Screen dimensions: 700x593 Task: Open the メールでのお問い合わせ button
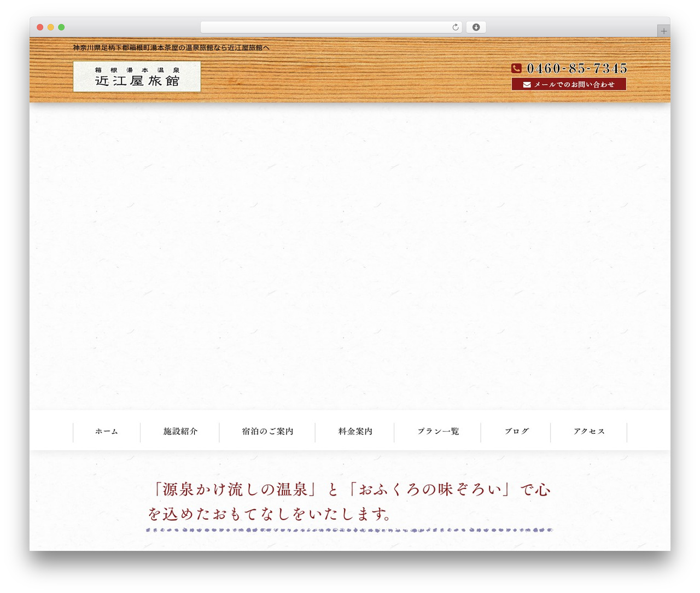[569, 84]
